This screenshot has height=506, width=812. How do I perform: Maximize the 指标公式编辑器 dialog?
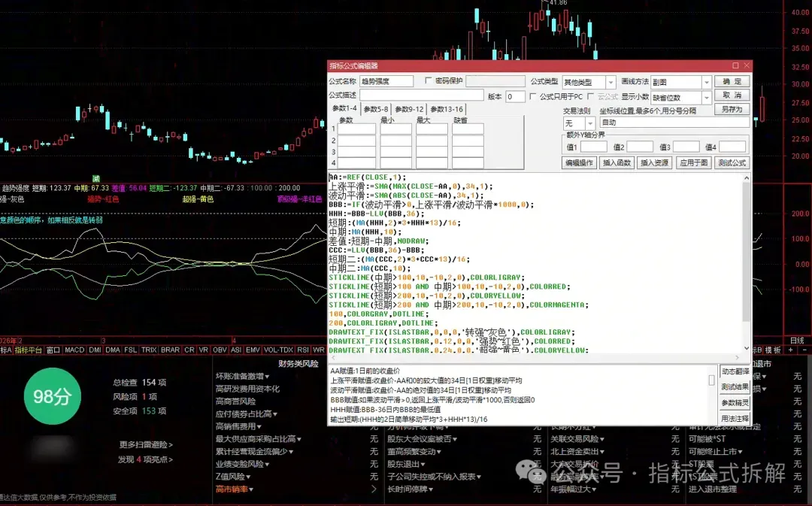tap(735, 65)
